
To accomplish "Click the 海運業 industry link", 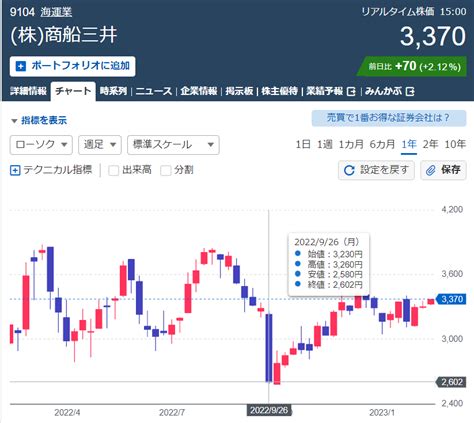I will point(56,12).
